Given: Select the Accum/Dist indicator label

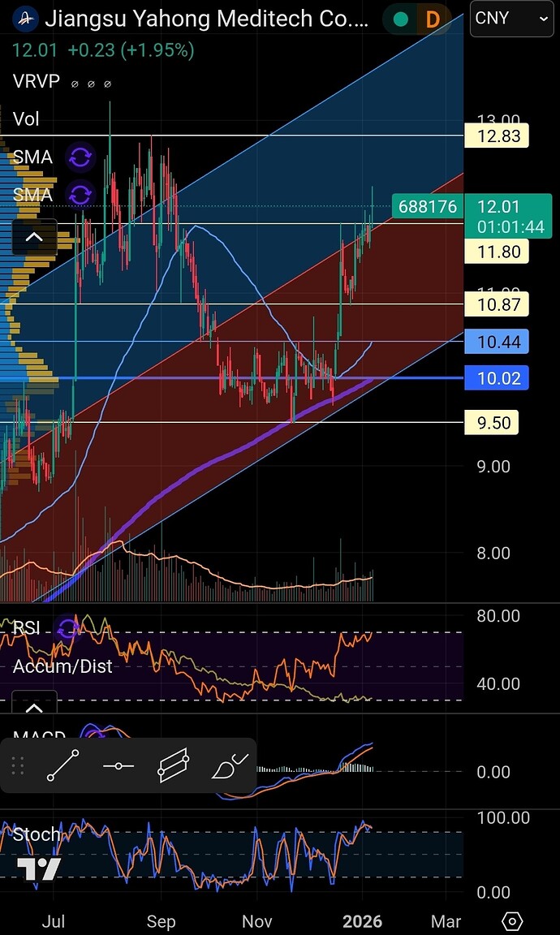Looking at the screenshot, I should click(x=62, y=666).
